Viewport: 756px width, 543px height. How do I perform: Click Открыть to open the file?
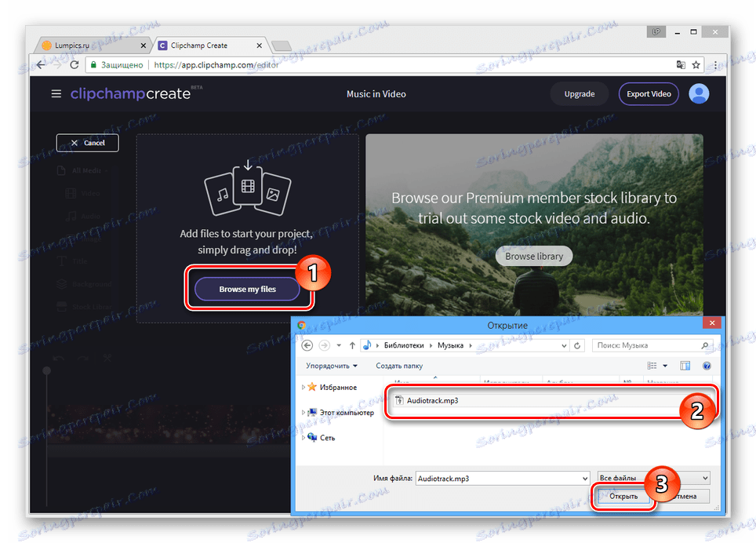[623, 496]
